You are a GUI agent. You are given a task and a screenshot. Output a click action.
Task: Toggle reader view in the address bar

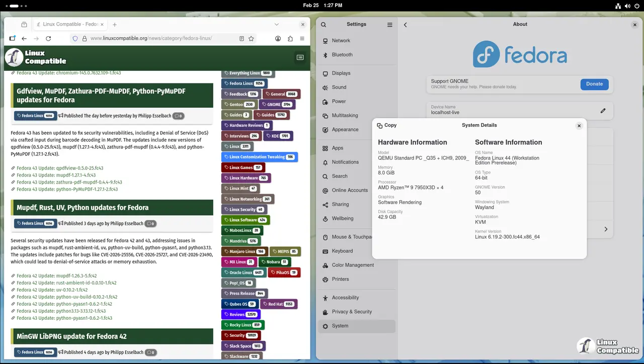click(242, 39)
